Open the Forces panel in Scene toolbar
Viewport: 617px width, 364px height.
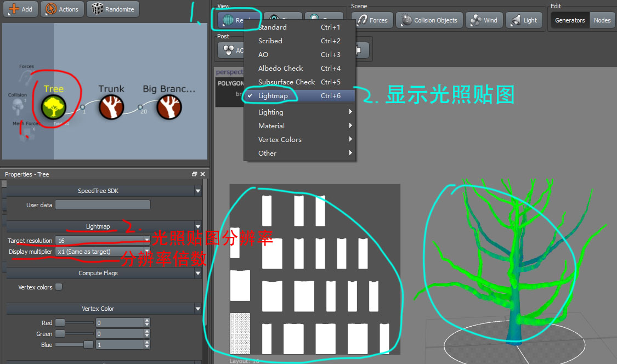pos(373,20)
